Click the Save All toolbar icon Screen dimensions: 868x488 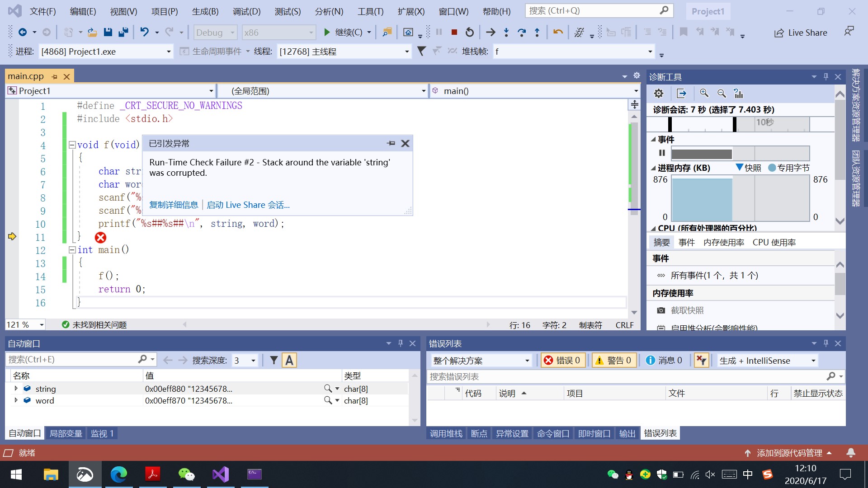pyautogui.click(x=123, y=32)
